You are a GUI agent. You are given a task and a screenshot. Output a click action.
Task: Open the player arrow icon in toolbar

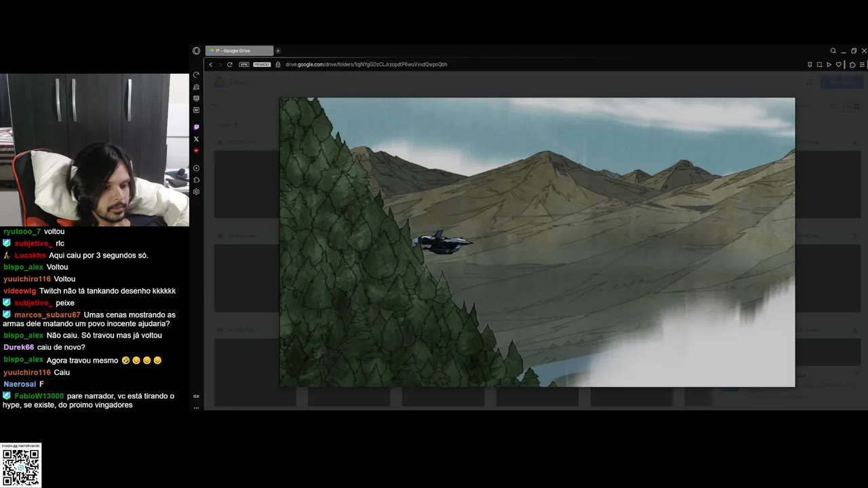click(x=829, y=64)
